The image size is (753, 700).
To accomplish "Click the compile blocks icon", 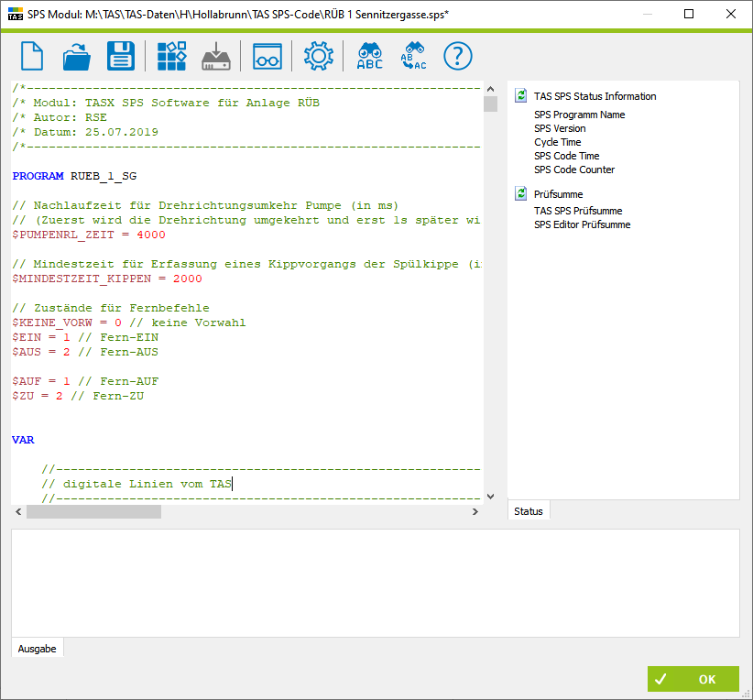I will click(171, 56).
